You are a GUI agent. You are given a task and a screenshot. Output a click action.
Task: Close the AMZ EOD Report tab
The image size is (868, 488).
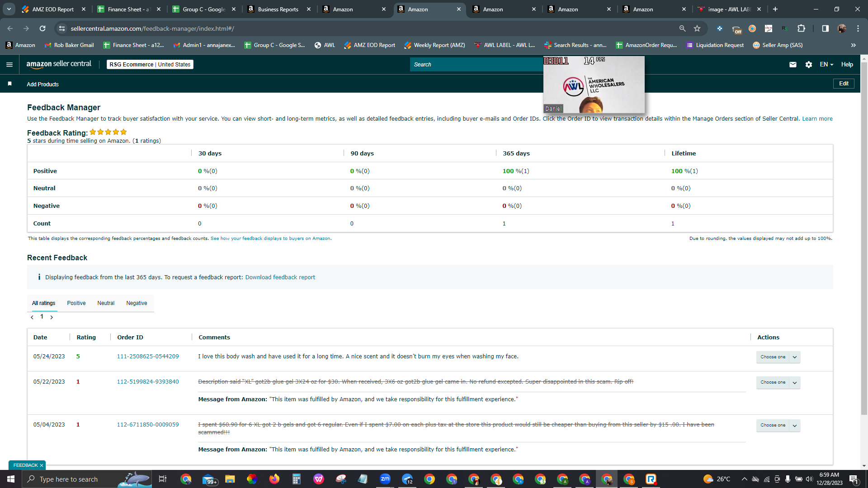pos(84,9)
